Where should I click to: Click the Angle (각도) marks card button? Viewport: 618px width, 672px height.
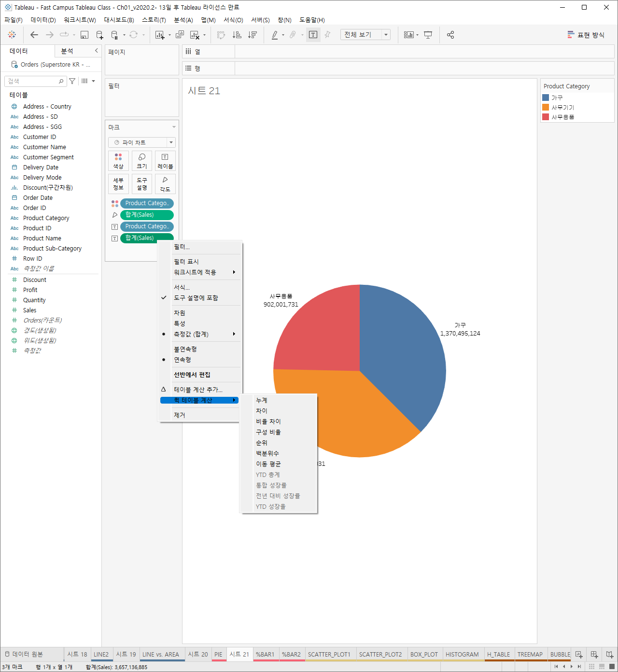tap(165, 184)
